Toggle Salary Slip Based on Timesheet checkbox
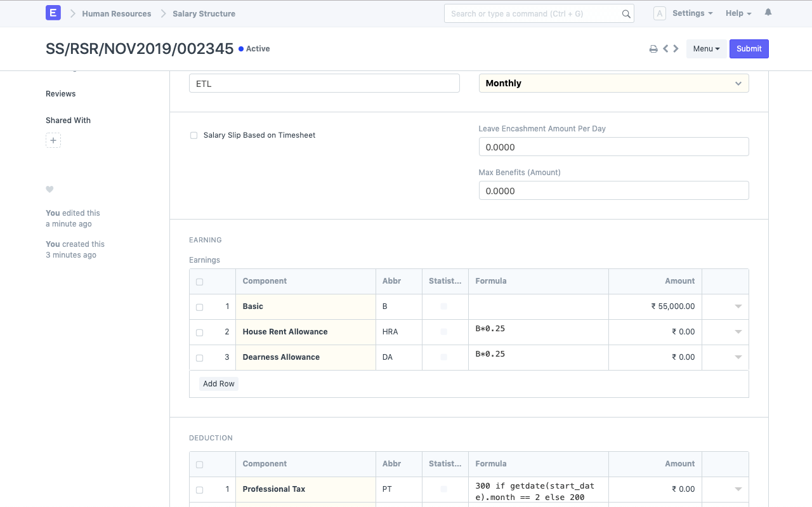 pyautogui.click(x=194, y=135)
